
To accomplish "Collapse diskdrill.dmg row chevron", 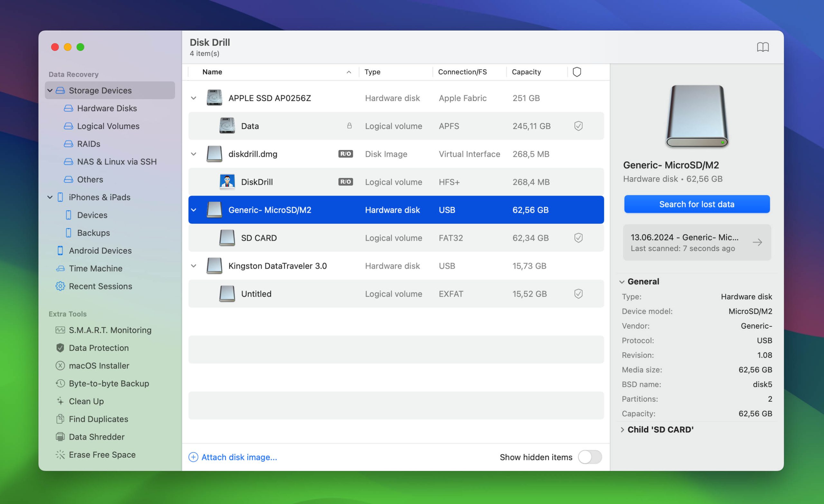I will (194, 154).
